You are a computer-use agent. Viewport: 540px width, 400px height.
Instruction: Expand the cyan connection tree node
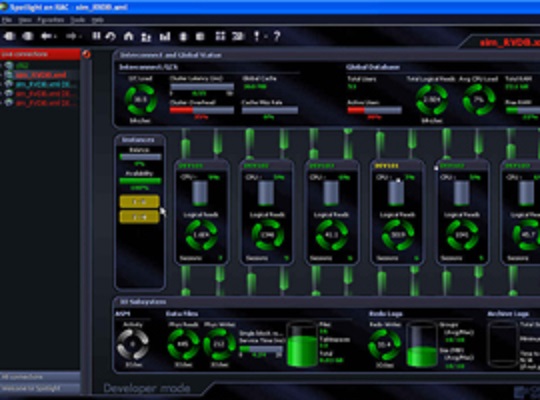2,84
